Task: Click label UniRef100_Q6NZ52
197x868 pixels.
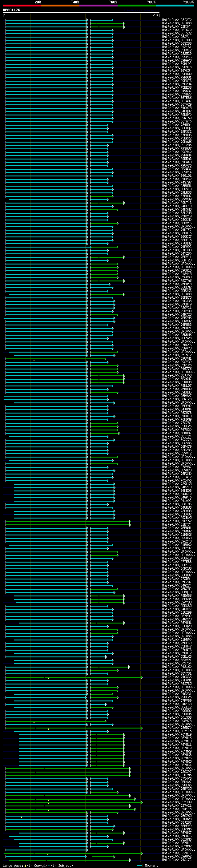Action: click(x=177, y=589)
